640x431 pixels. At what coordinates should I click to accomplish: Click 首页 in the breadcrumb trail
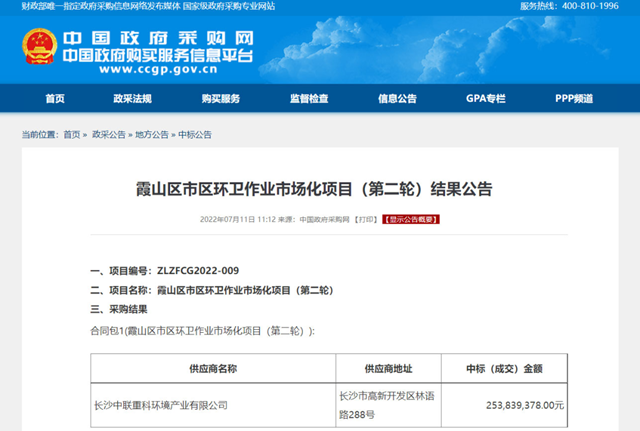pos(72,134)
